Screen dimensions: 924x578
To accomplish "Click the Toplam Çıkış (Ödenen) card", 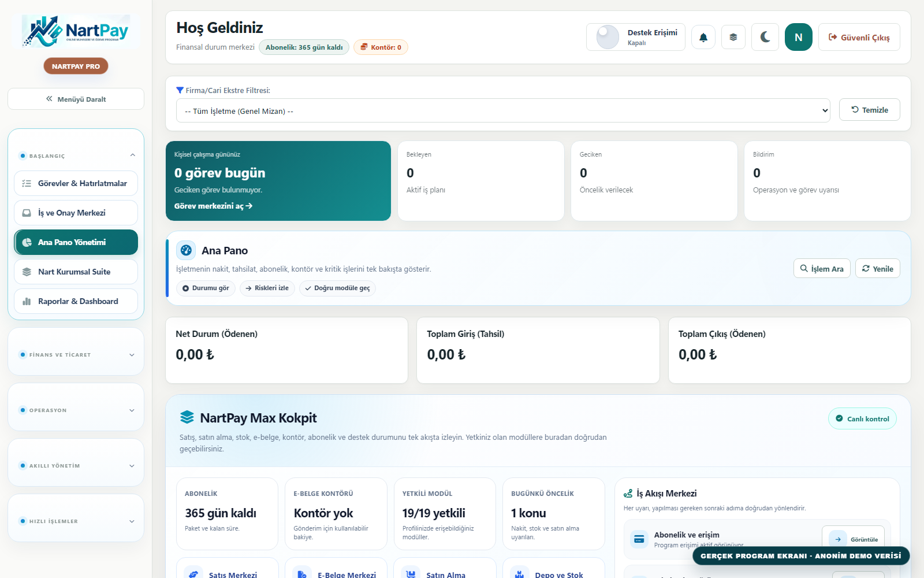I will pyautogui.click(x=789, y=350).
